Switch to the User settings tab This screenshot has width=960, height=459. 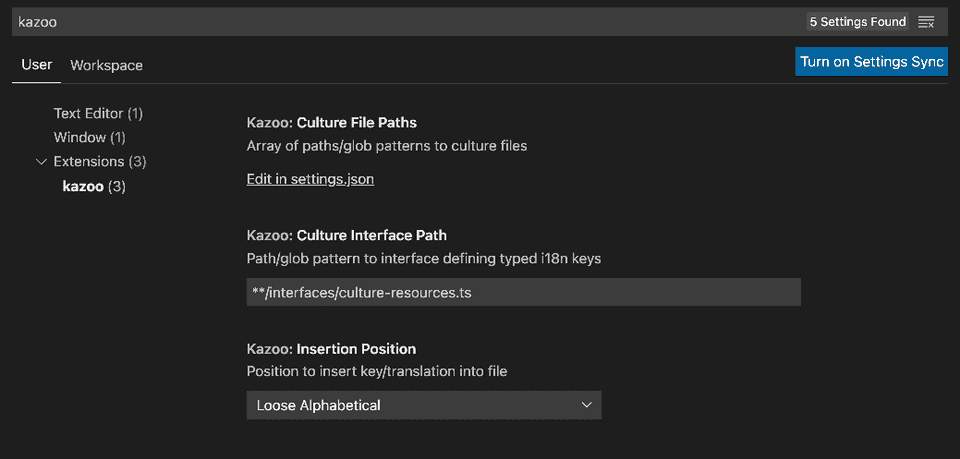[37, 65]
